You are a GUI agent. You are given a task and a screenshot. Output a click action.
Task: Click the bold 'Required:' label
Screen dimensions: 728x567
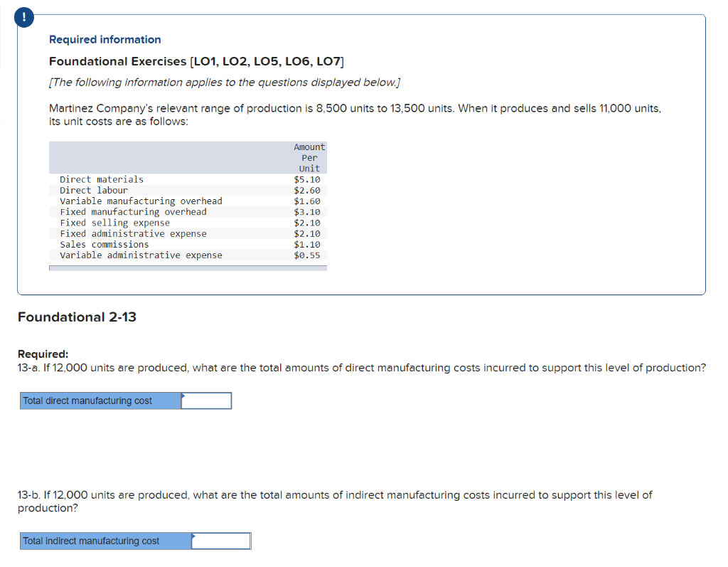coord(43,354)
